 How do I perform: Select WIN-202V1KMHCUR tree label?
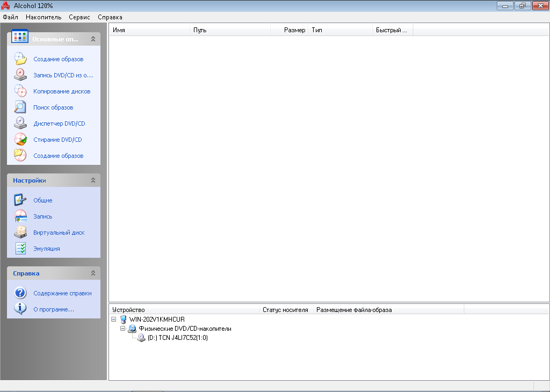157,320
